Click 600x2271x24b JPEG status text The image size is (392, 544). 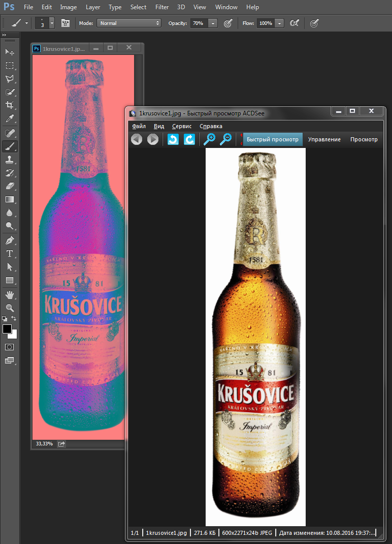247,532
